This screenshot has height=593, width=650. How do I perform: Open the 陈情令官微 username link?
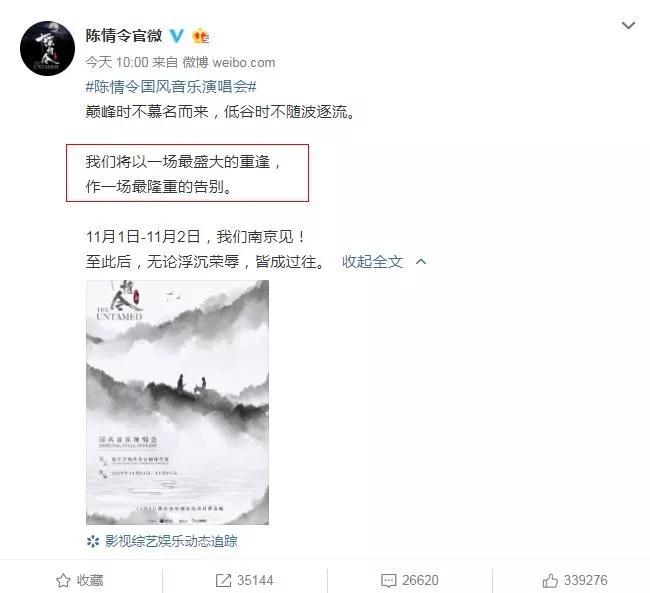pos(124,36)
